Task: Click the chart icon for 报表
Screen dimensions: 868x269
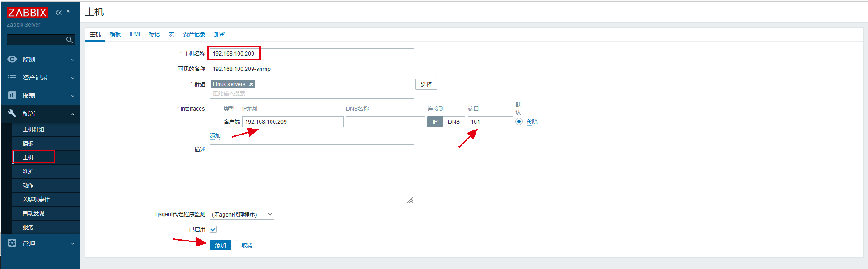Action: point(12,96)
